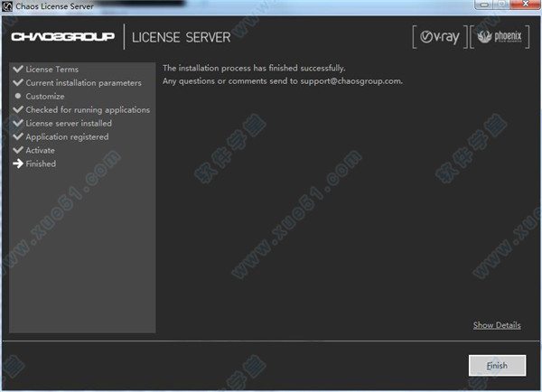This screenshot has height=392, width=542.
Task: Open the Show Details link
Action: [496, 325]
